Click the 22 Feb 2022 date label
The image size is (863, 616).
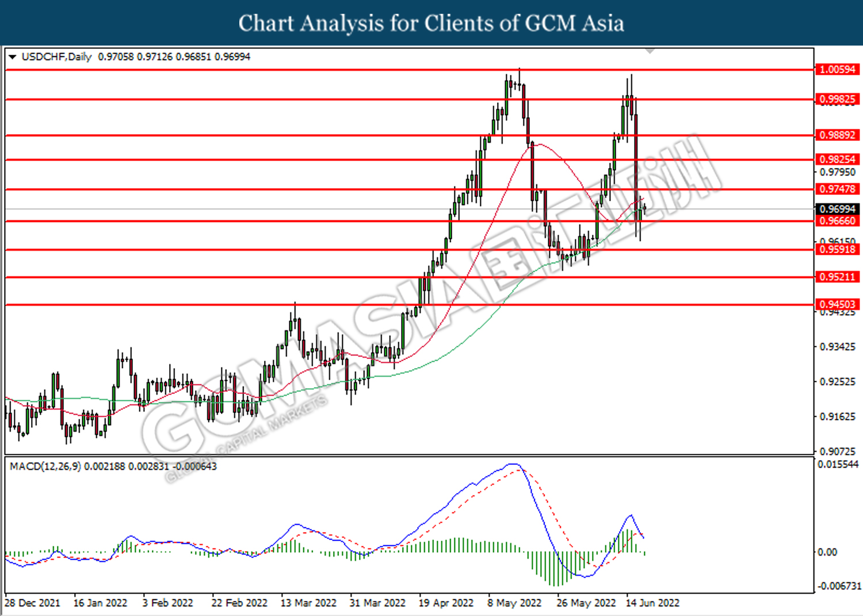click(x=239, y=603)
